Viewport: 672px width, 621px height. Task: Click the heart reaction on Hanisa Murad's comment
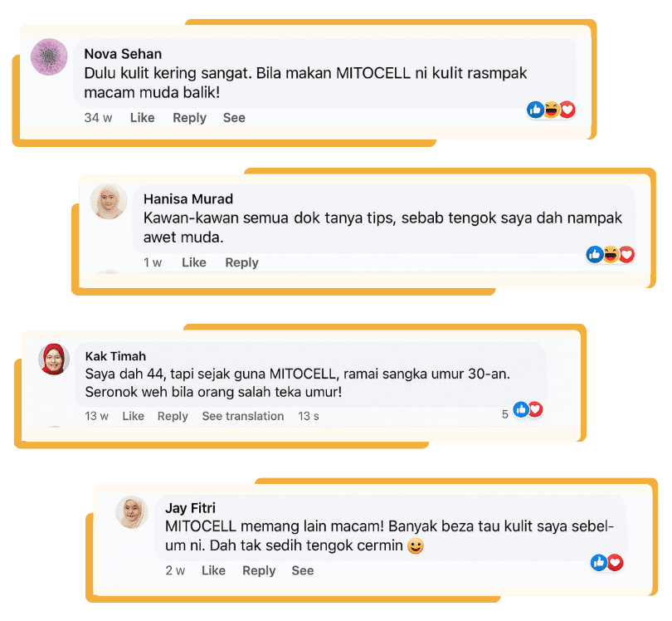(x=626, y=254)
